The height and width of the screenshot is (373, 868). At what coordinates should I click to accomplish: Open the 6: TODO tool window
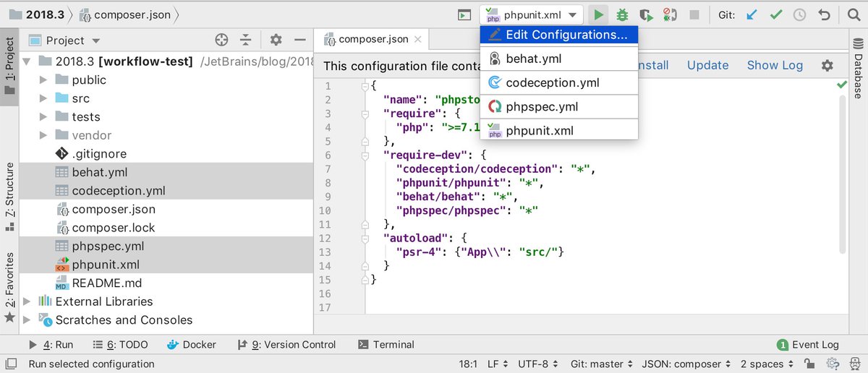pyautogui.click(x=119, y=345)
